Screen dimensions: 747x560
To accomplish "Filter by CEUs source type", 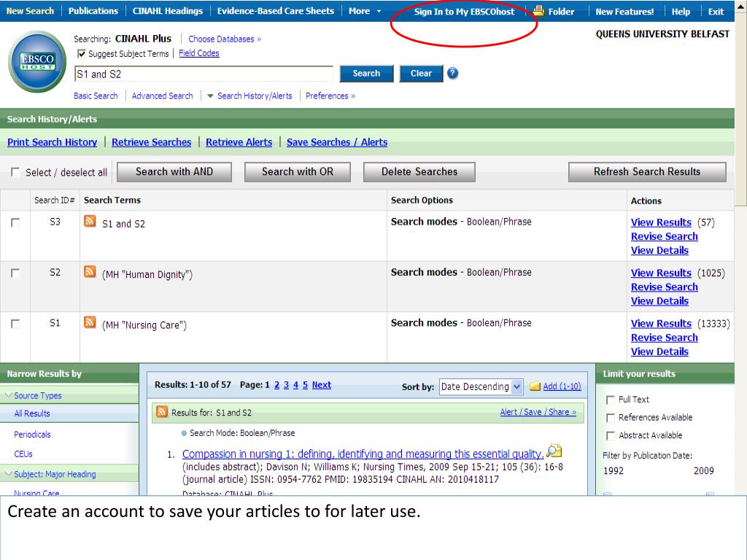I will tap(23, 454).
